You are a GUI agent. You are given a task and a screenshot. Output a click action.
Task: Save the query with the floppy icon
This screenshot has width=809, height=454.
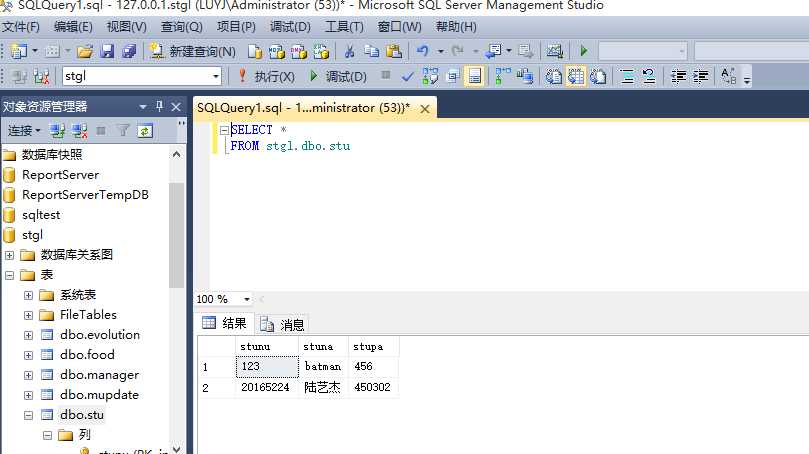point(107,51)
